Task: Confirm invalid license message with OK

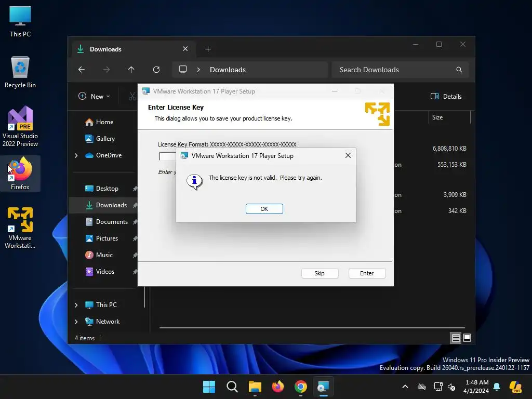Action: 264,209
